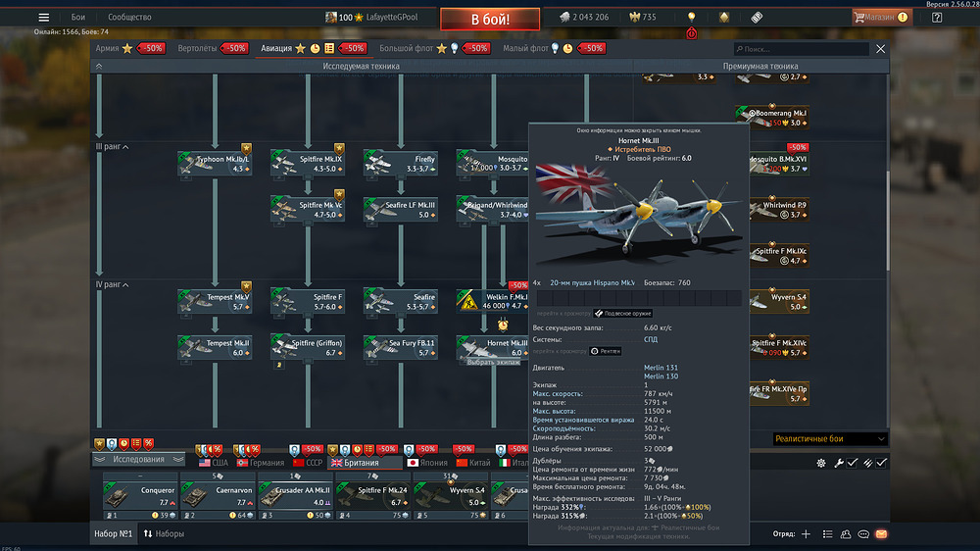Click the light bulb research points icon
980x551 pixels.
691,17
